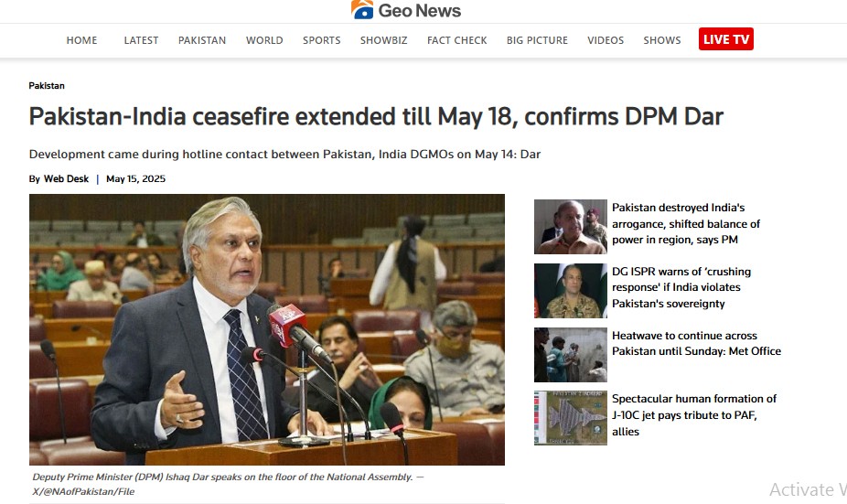Select WORLD in the navigation bar
This screenshot has width=847, height=504.
264,40
